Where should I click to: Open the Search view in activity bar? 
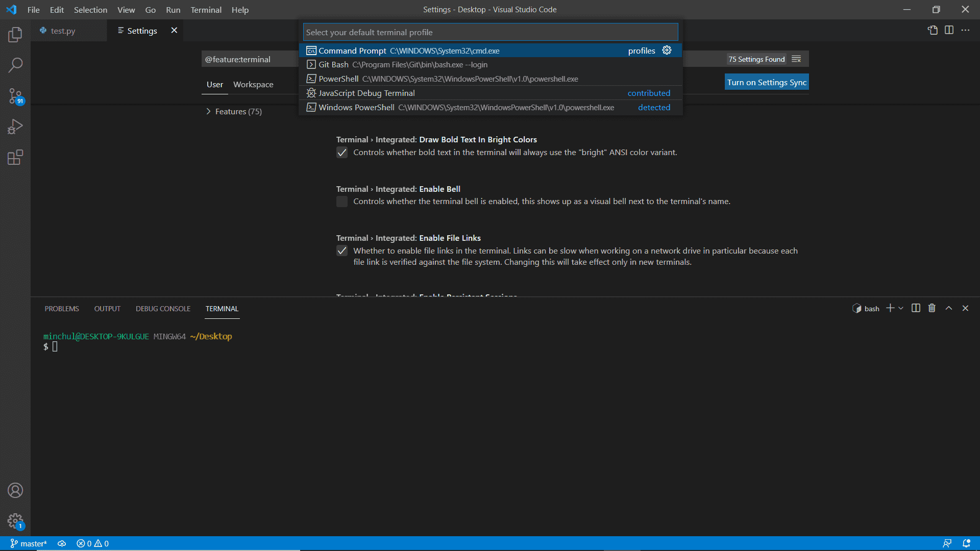[15, 65]
